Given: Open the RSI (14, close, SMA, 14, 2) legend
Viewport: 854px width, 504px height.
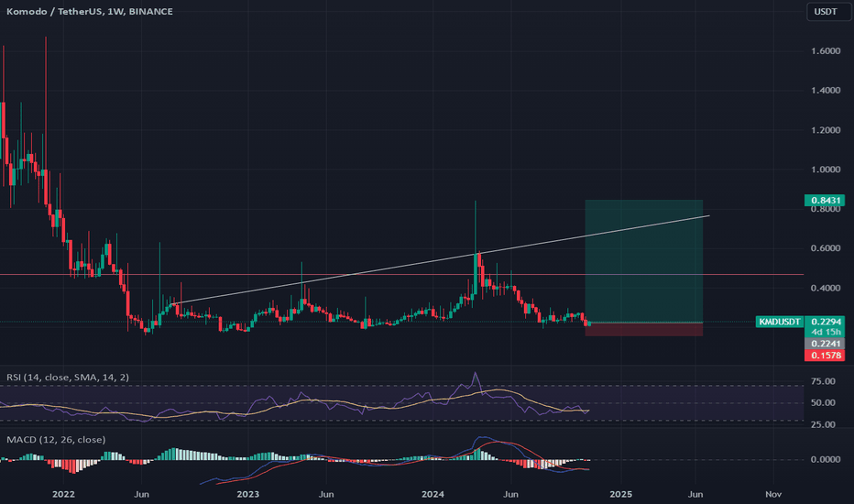Looking at the screenshot, I should pos(68,377).
